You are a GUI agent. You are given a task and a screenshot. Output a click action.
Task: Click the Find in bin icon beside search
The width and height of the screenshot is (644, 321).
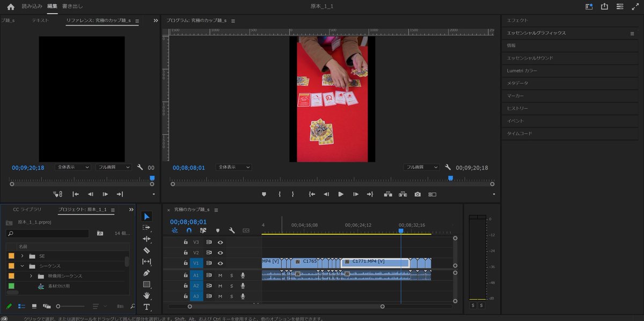(100, 234)
